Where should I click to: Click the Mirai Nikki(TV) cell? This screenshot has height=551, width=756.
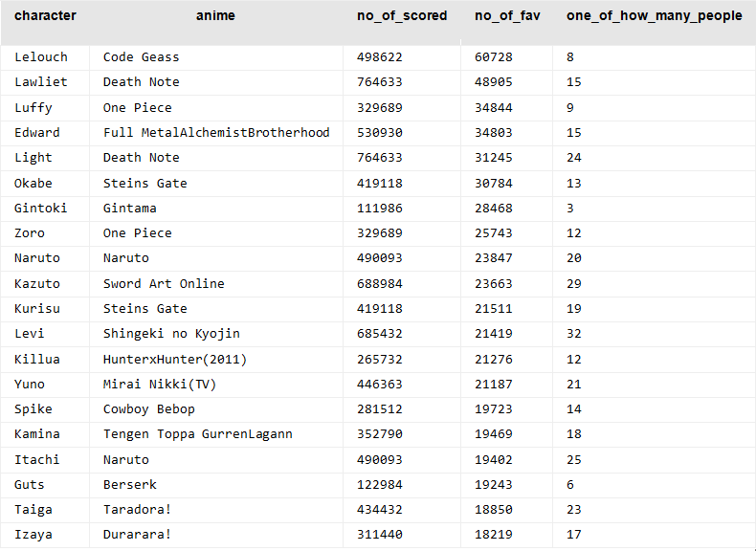[160, 385]
